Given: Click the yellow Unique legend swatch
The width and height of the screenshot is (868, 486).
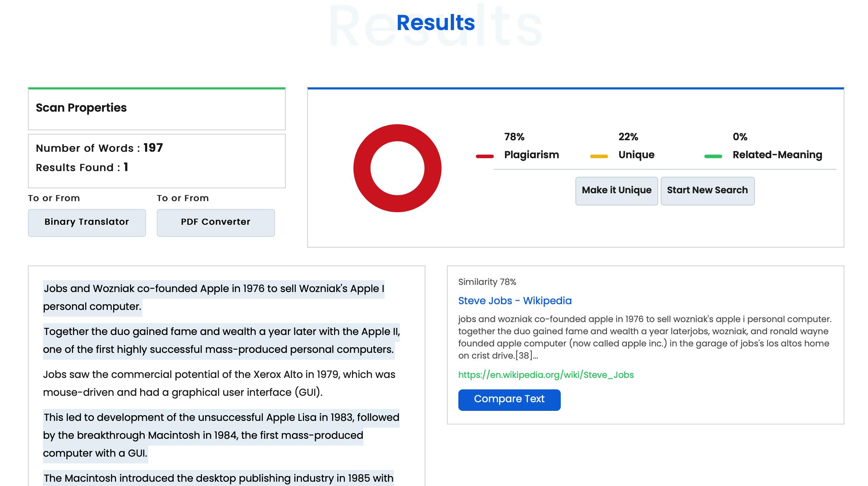Looking at the screenshot, I should 599,156.
